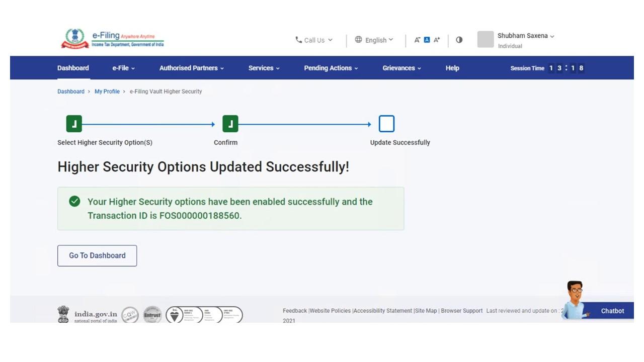Select the default font size A icon

coord(426,39)
